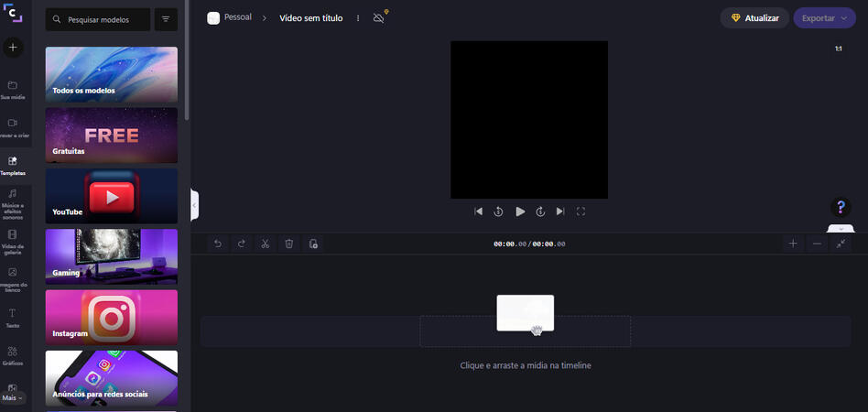
Task: Click the Atualizar upgrade button
Action: (754, 18)
